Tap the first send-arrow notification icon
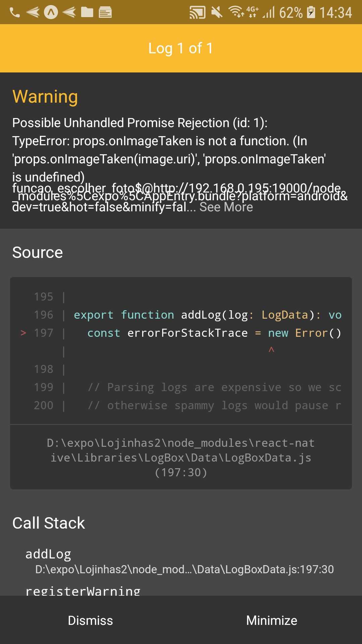 click(33, 12)
